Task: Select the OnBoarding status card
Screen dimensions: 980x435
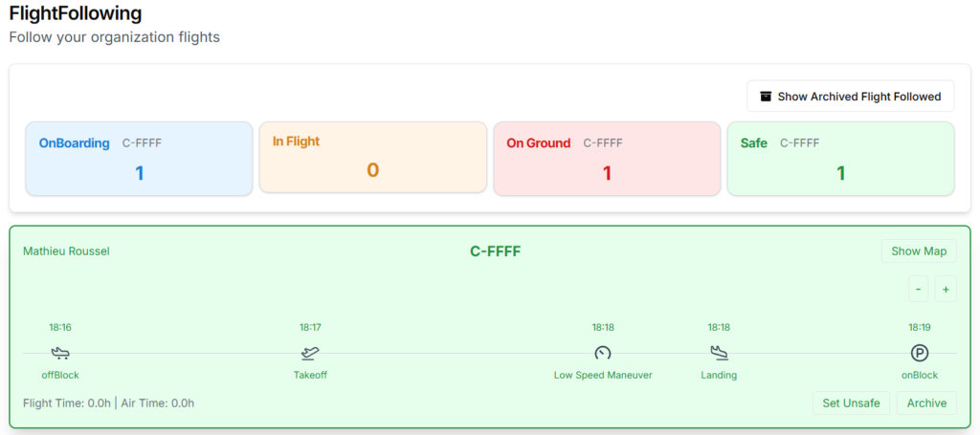Action: [x=139, y=159]
